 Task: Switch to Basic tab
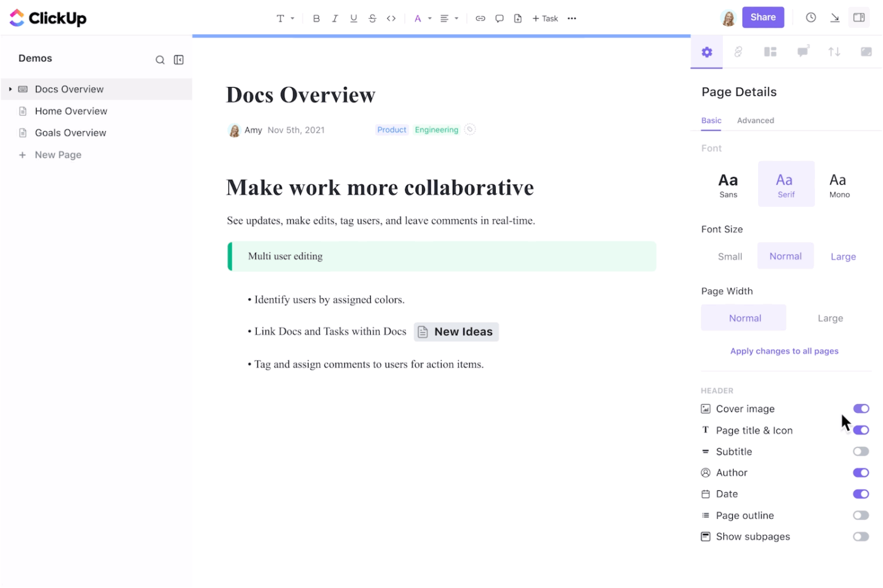[x=711, y=120]
